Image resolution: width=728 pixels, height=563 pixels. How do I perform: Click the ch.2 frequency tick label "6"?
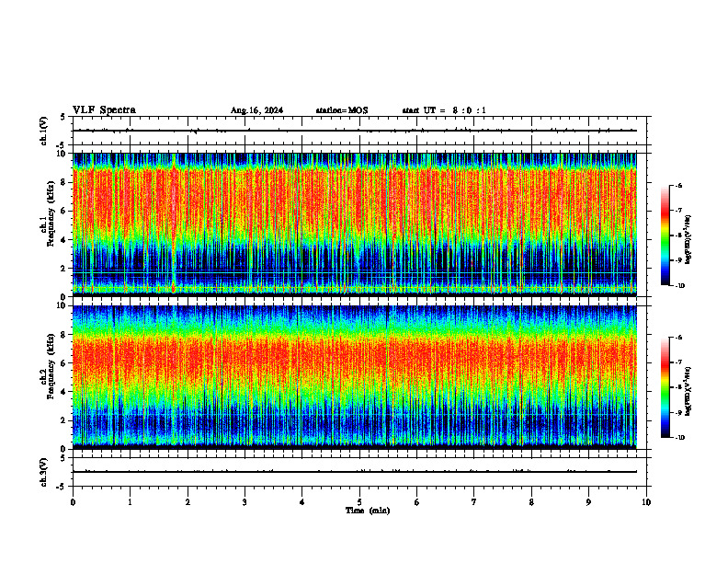coord(64,363)
